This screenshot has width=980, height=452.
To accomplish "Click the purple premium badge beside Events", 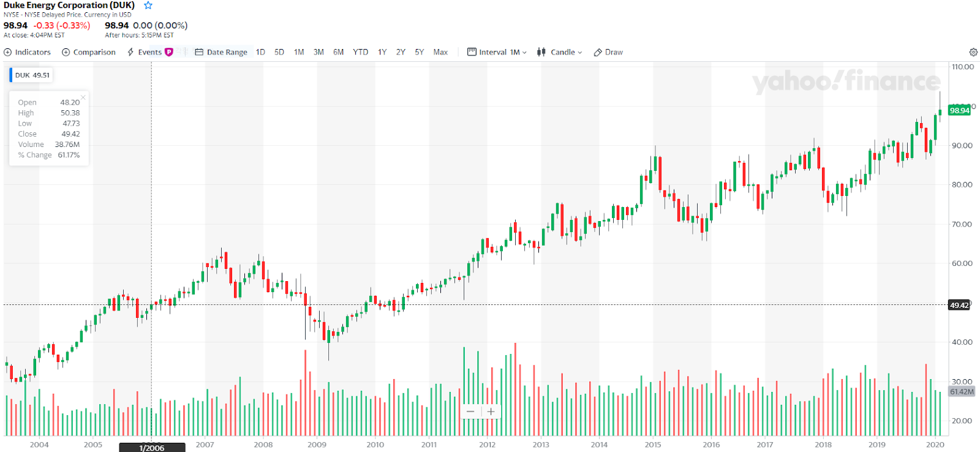I will tap(169, 52).
